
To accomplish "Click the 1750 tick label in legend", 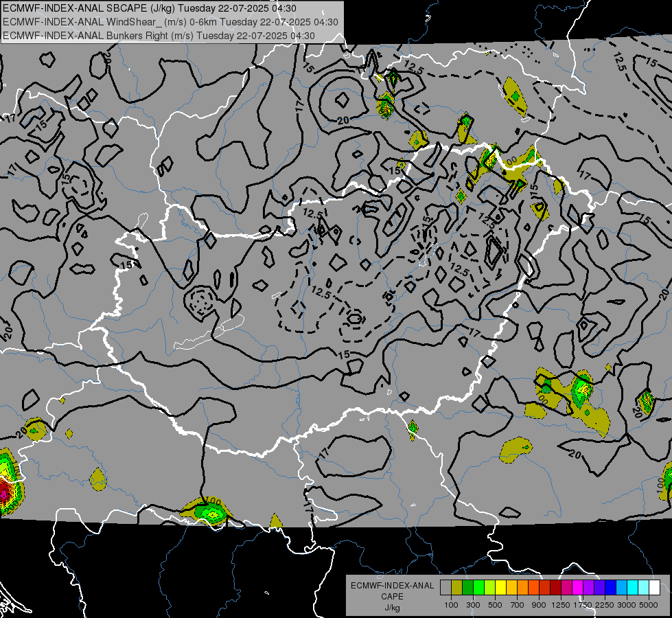I will [583, 605].
